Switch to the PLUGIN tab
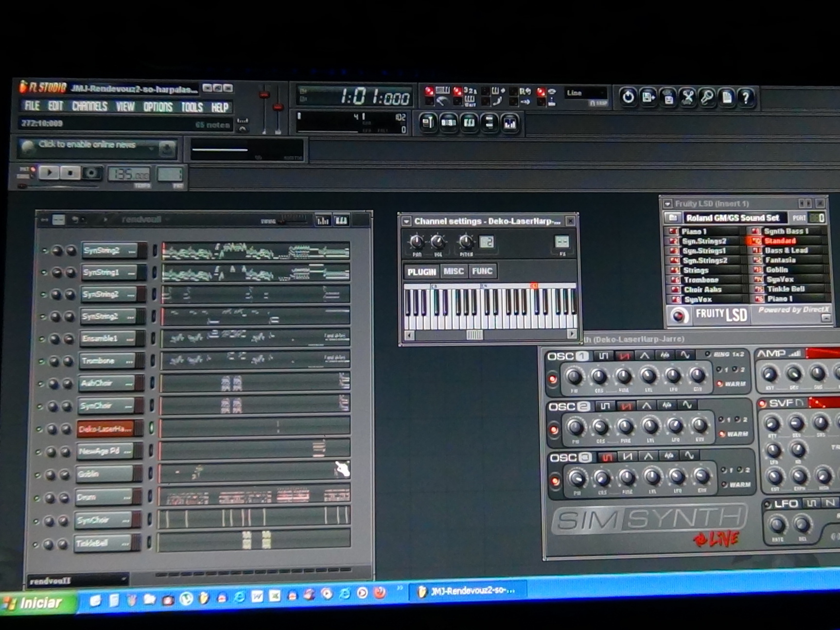The height and width of the screenshot is (630, 840). click(x=421, y=272)
